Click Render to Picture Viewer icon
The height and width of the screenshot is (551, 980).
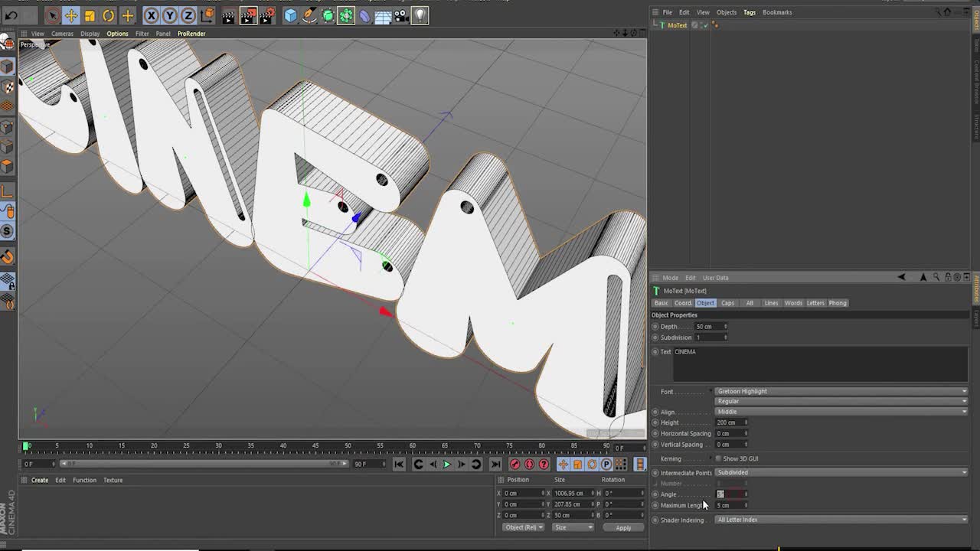pos(248,15)
